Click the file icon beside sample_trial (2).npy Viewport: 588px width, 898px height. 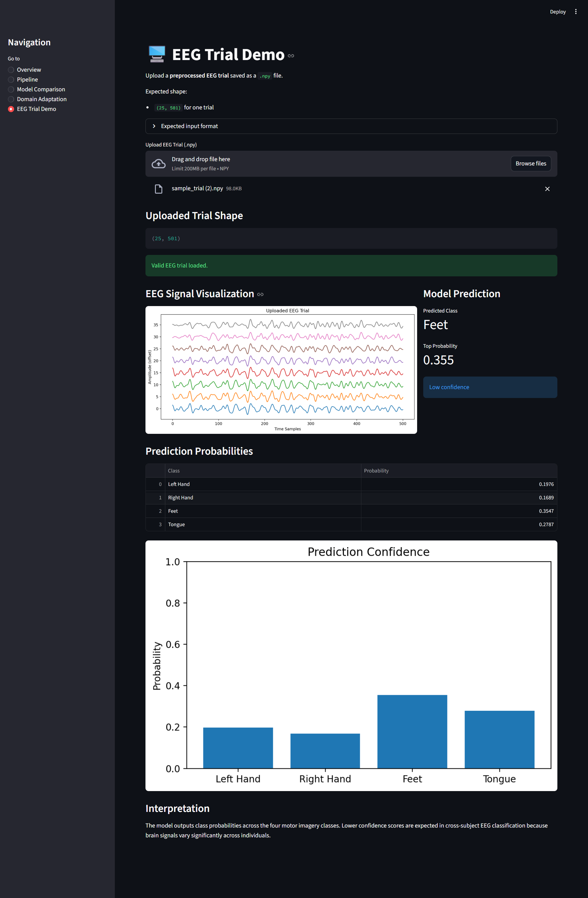(158, 189)
